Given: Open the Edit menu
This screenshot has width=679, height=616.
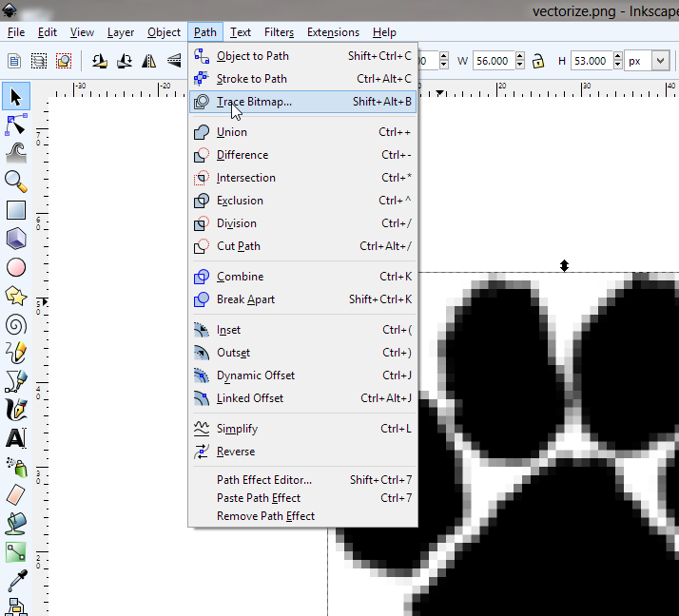Looking at the screenshot, I should click(x=48, y=32).
